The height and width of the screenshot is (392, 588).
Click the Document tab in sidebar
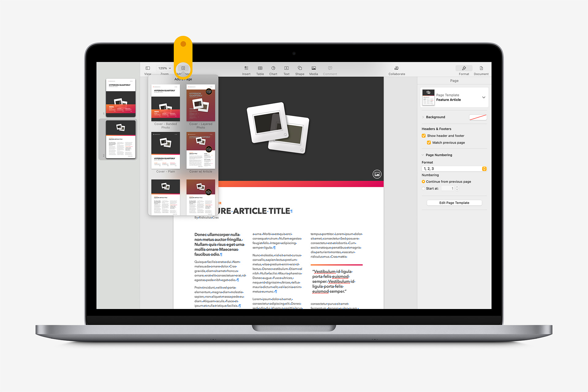coord(481,70)
